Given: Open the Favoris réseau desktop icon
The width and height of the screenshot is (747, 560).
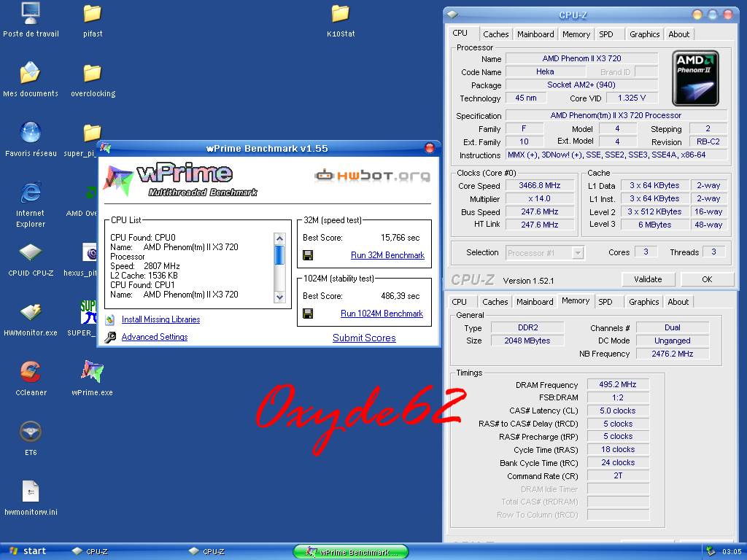Looking at the screenshot, I should (x=31, y=133).
